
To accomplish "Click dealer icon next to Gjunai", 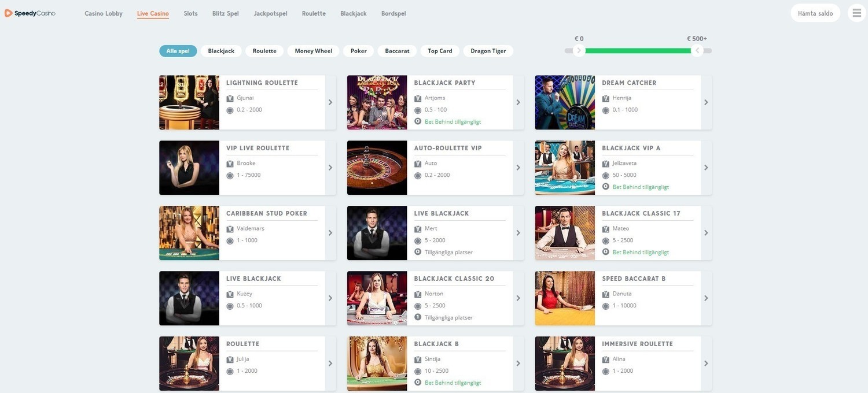I will (230, 98).
